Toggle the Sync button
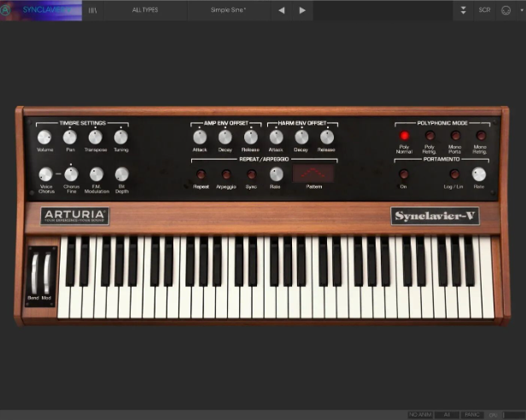Viewport: 526px width, 420px height. pos(252,174)
